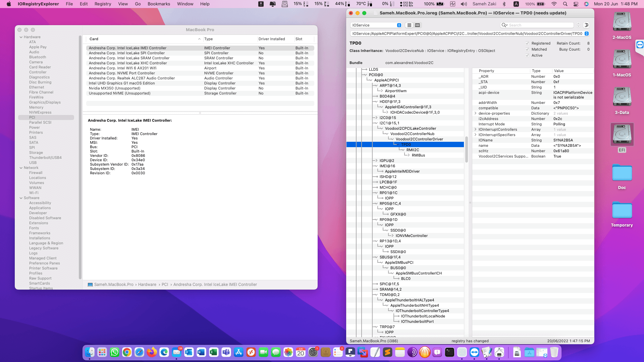Open the 1-MacOS drive on desktop
Image resolution: width=644 pixels, height=362 pixels.
622,63
